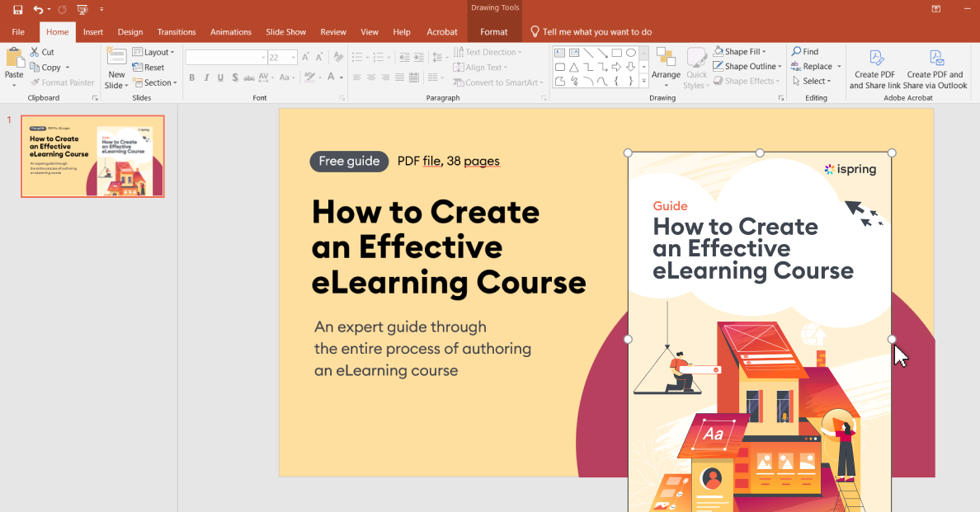Click Decrease Font Size icon
The width and height of the screenshot is (980, 512).
coord(319,58)
